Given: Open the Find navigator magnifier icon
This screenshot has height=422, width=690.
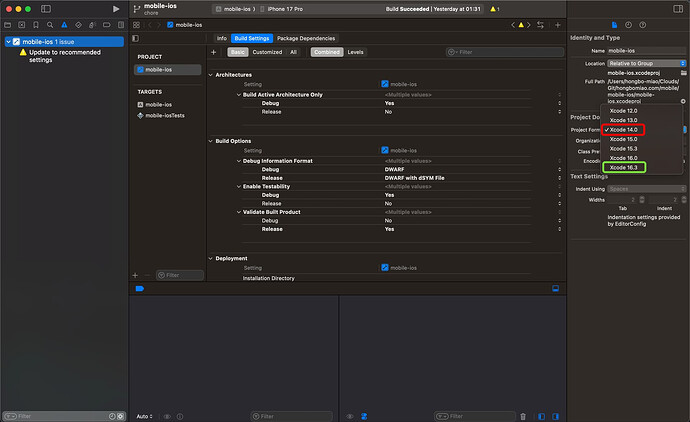Looking at the screenshot, I should click(50, 24).
